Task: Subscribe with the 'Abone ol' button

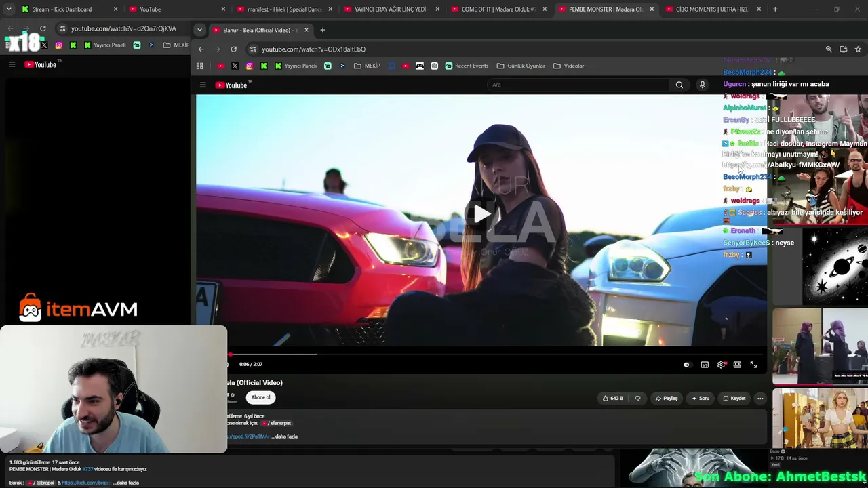Action: pyautogui.click(x=260, y=397)
